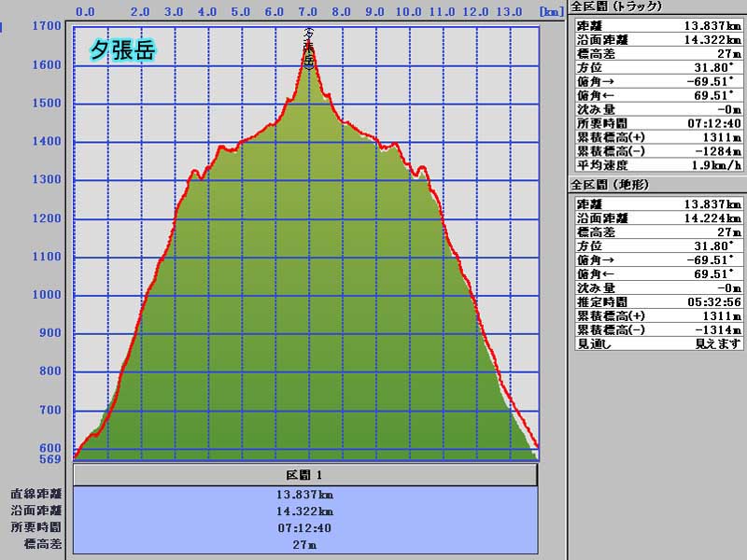Select the 14.224km 沿面距離 terrain value
Image resolution: width=747 pixels, height=560 pixels.
[712, 218]
